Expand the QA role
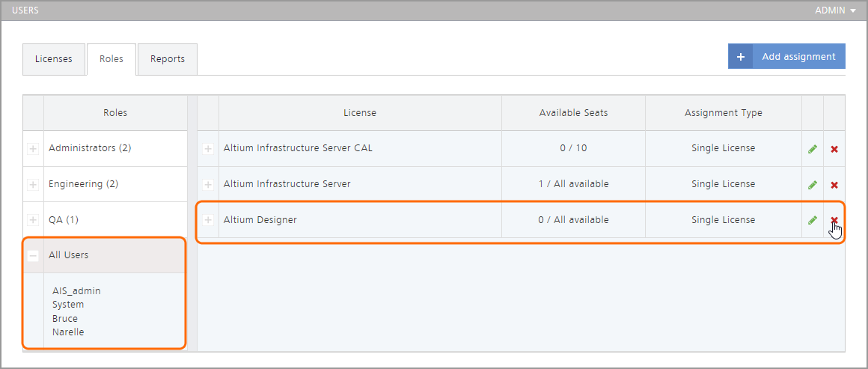 click(33, 220)
